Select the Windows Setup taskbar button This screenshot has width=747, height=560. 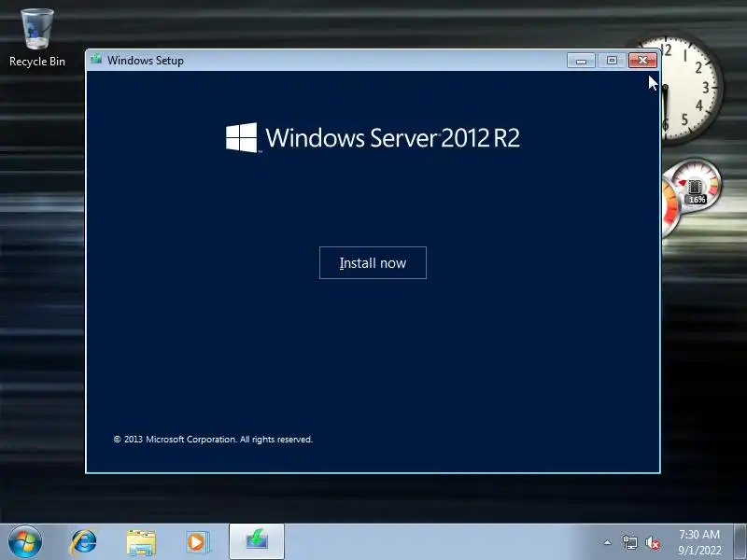tap(257, 541)
